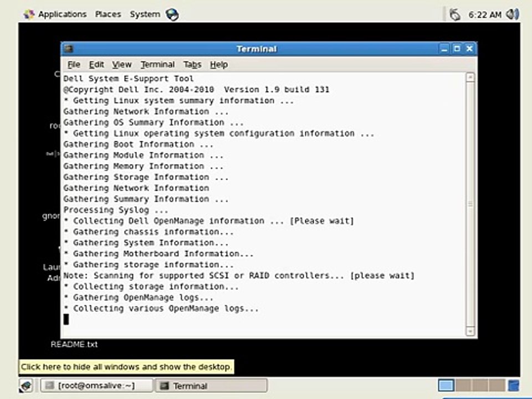Open the Places menu
The height and width of the screenshot is (399, 532).
108,14
